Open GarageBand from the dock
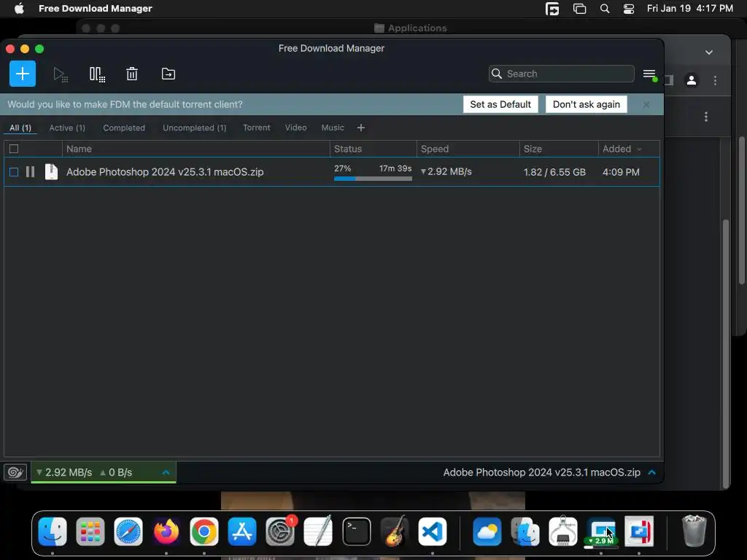 [394, 532]
